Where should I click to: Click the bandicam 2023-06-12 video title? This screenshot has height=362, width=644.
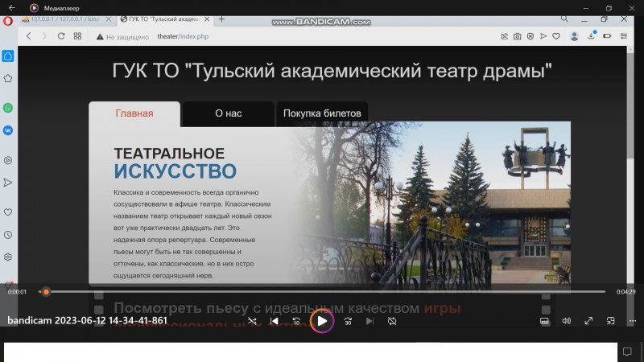point(87,320)
